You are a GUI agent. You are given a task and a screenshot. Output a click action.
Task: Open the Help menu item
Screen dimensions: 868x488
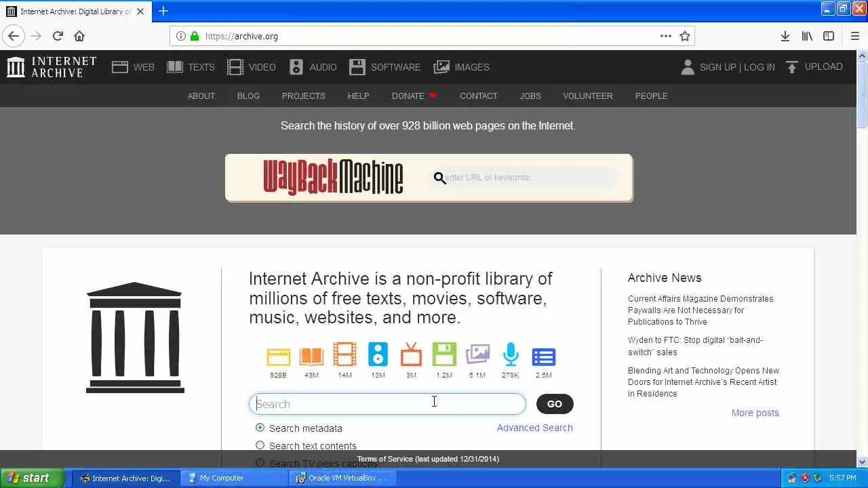point(358,96)
